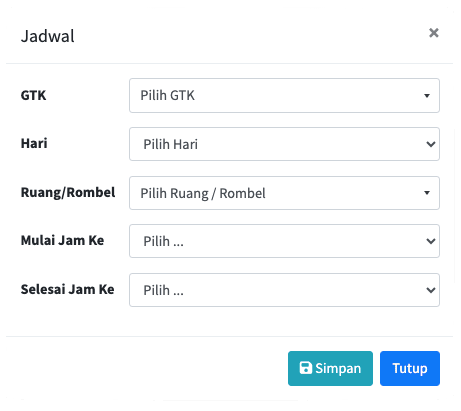
Task: Click the Selesai Jam Ke label
Action: 67,289
